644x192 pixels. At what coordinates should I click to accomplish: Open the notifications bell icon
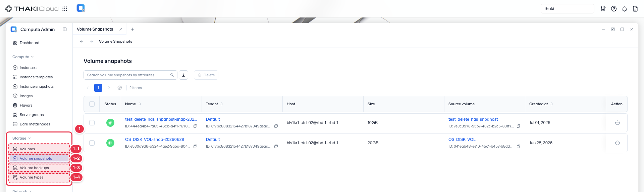click(x=625, y=9)
